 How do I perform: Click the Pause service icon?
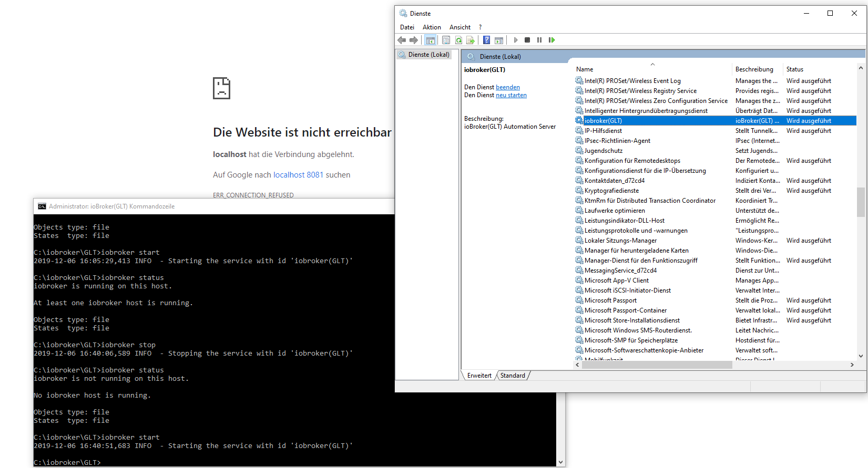[539, 40]
